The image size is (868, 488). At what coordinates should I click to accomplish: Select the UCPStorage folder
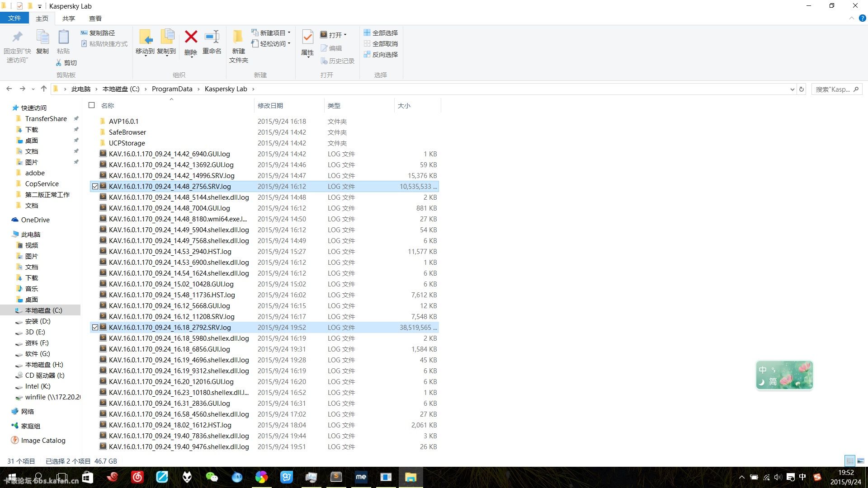point(264,143)
